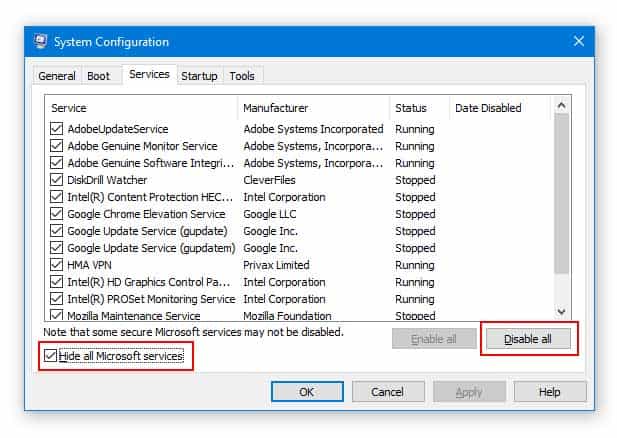Click the vertical scrollbar thumb in services list
617x438 pixels.
pos(562,193)
